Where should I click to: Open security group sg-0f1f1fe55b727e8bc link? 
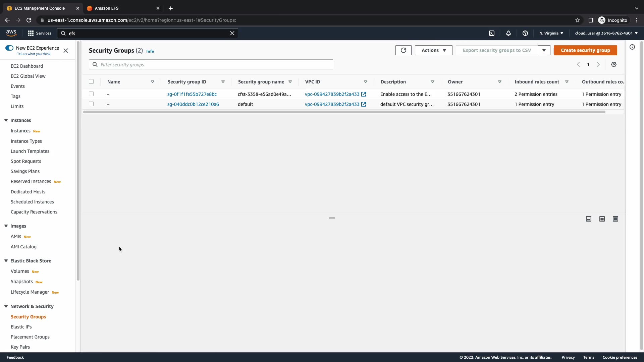(192, 94)
